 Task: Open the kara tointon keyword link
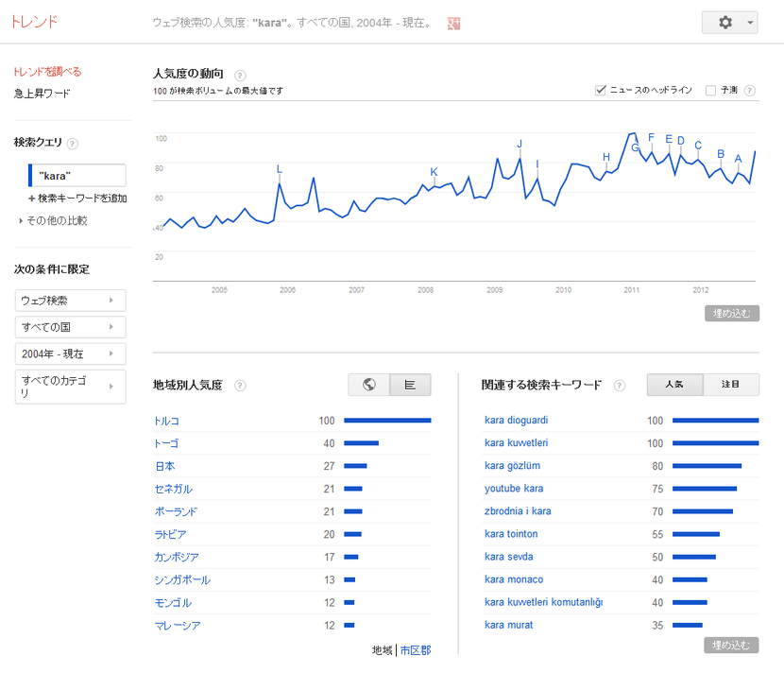(511, 534)
